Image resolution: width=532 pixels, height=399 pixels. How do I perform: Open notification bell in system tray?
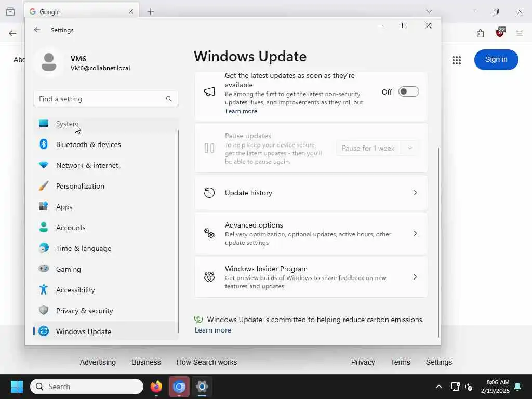(518, 387)
